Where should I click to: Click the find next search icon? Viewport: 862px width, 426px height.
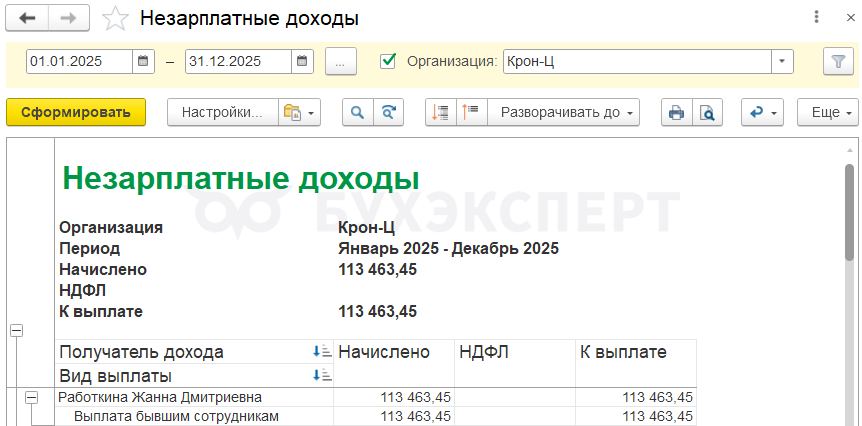pos(389,112)
